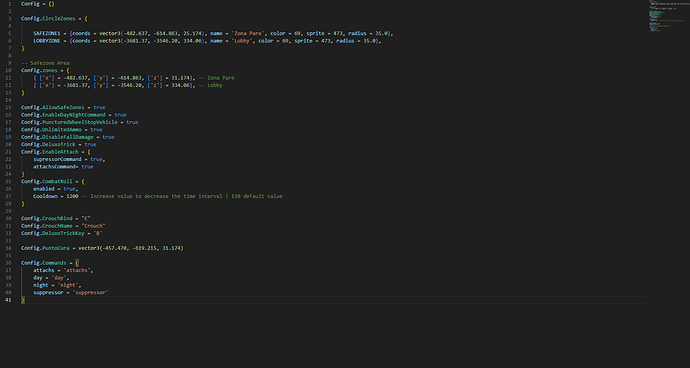Click the 'AllowSafeZones' setting name

coord(64,107)
